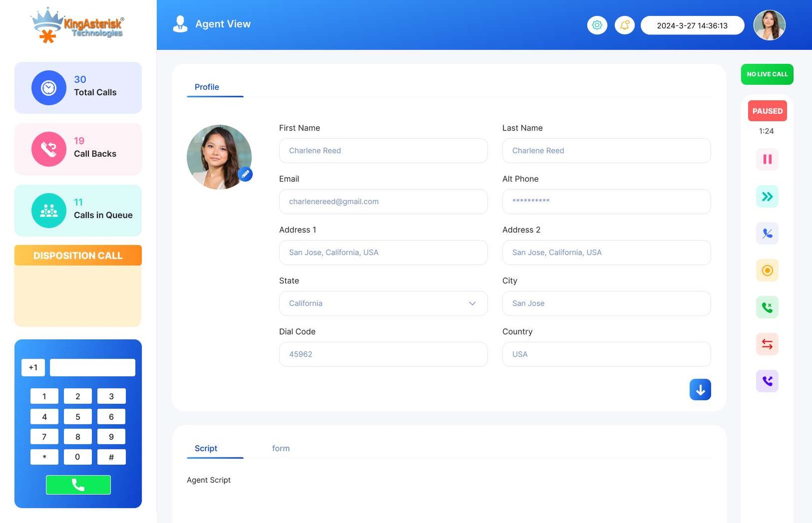Switch to the form tab

(281, 448)
